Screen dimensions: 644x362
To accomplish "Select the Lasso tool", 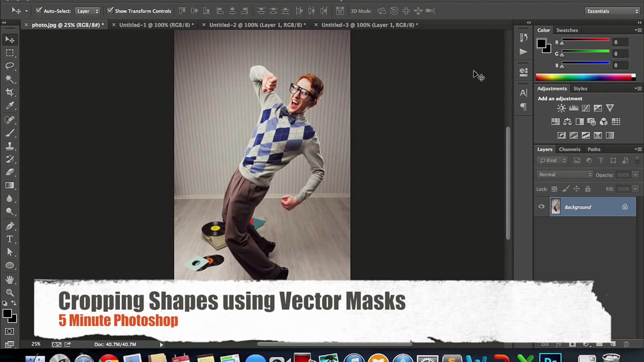I will tap(10, 66).
